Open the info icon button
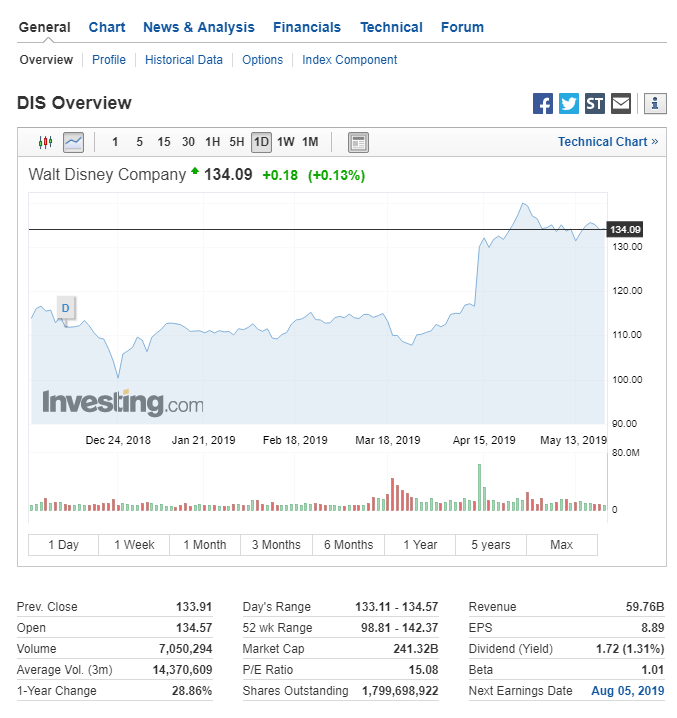The width and height of the screenshot is (677, 718). coord(655,103)
